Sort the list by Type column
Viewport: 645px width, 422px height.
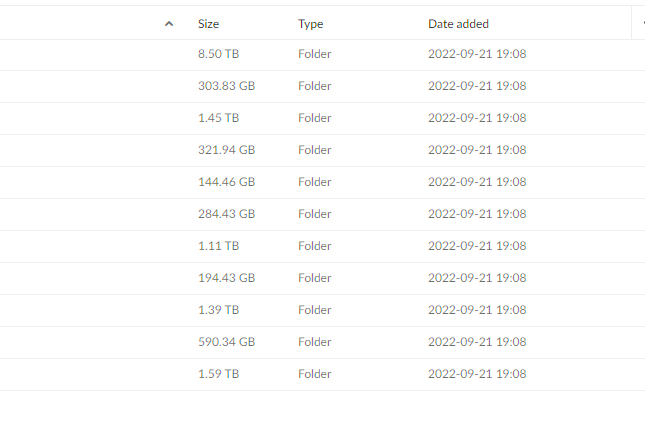(310, 24)
